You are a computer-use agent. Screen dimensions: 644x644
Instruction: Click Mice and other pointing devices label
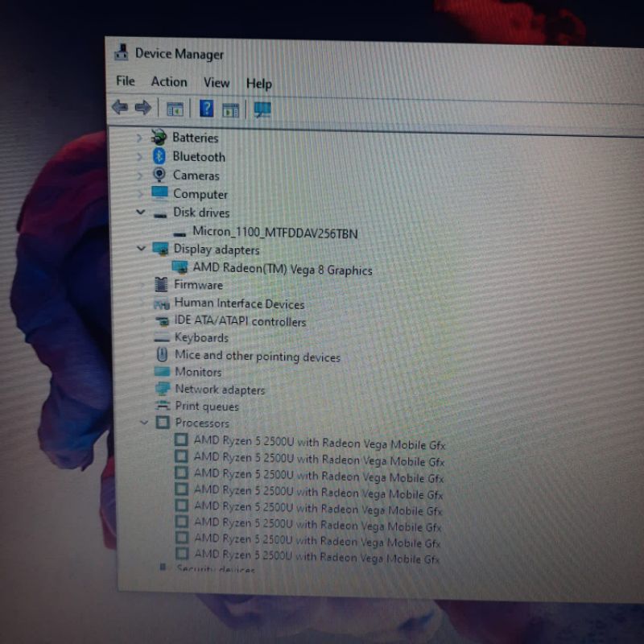(x=258, y=356)
